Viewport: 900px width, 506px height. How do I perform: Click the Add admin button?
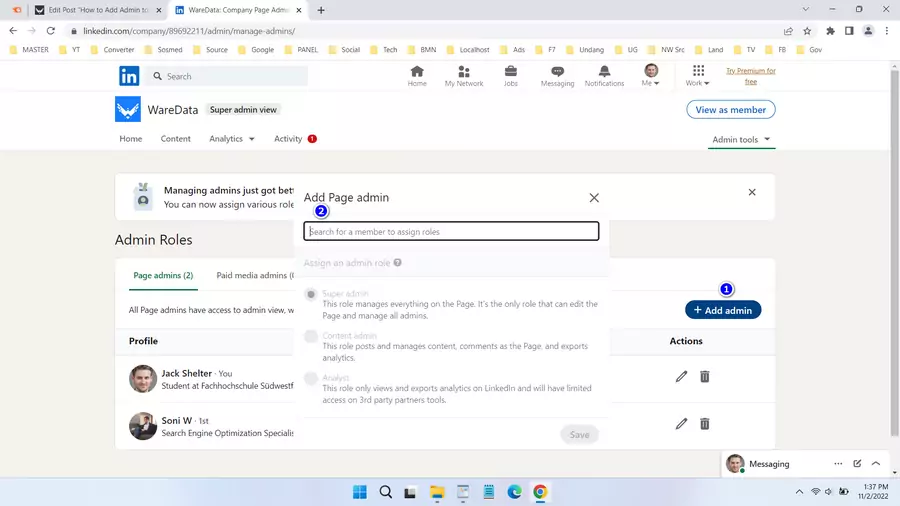tap(723, 310)
